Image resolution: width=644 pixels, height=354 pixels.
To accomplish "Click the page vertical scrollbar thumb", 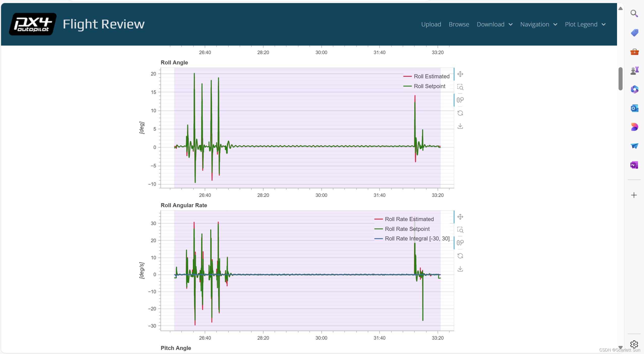I will [620, 79].
